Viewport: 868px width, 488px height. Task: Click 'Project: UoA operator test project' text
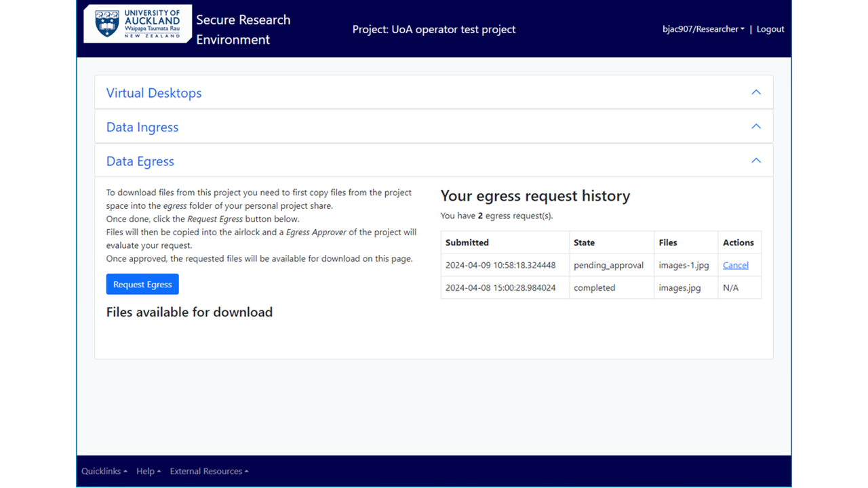tap(434, 29)
